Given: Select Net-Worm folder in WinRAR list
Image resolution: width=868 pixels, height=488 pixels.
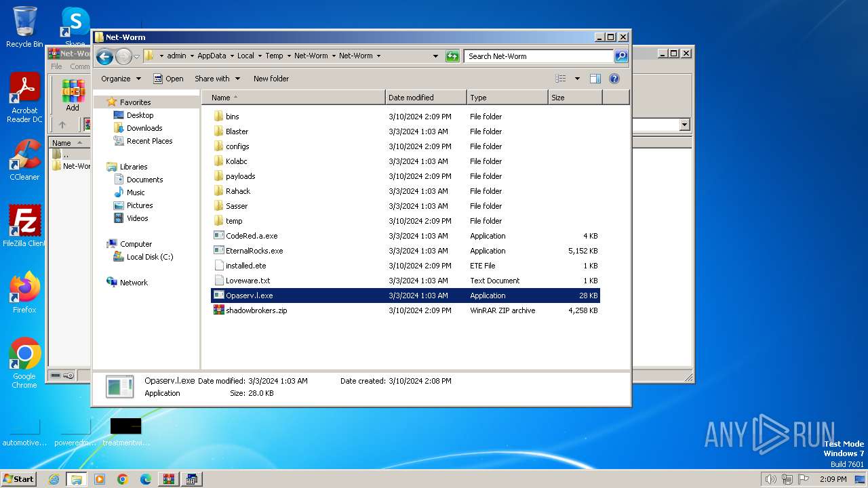Looking at the screenshot, I should point(71,166).
